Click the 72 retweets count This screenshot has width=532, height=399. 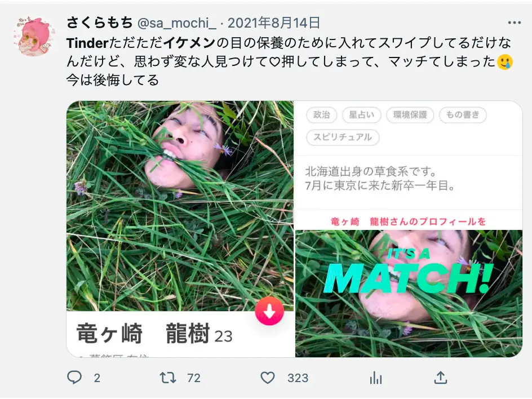coord(194,378)
